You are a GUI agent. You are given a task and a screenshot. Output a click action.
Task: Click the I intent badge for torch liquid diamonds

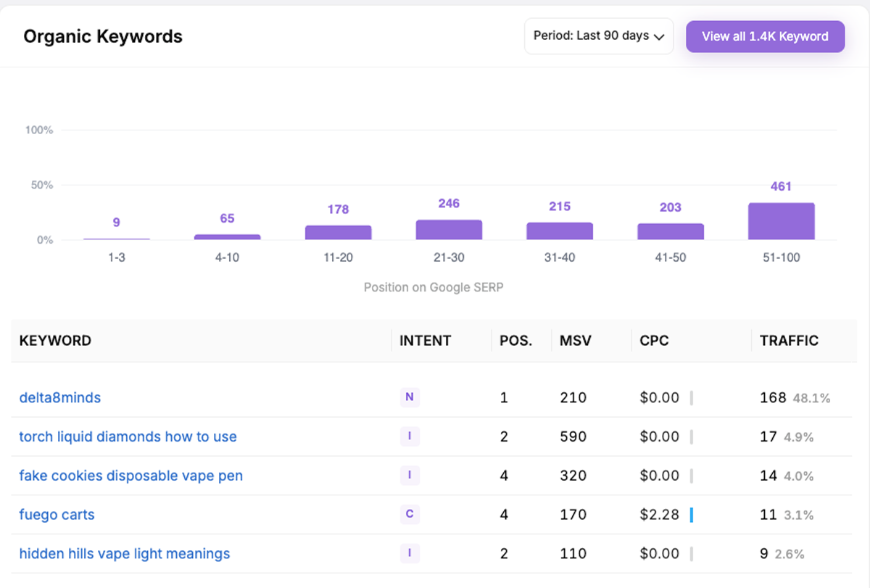(x=410, y=436)
